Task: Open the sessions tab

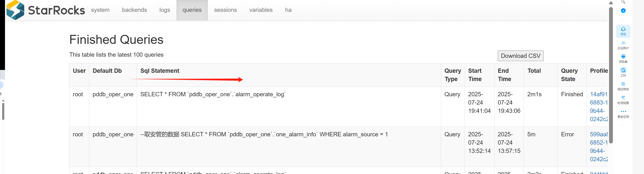Action: point(225,10)
